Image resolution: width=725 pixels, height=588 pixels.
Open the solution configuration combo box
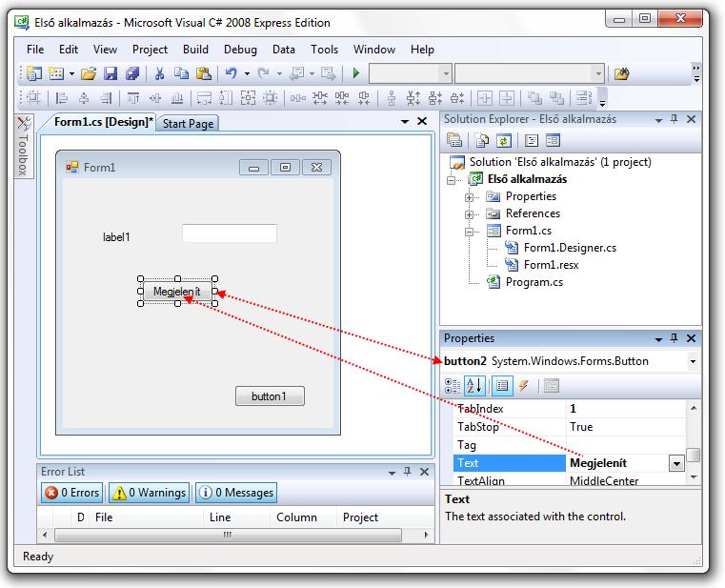(410, 73)
